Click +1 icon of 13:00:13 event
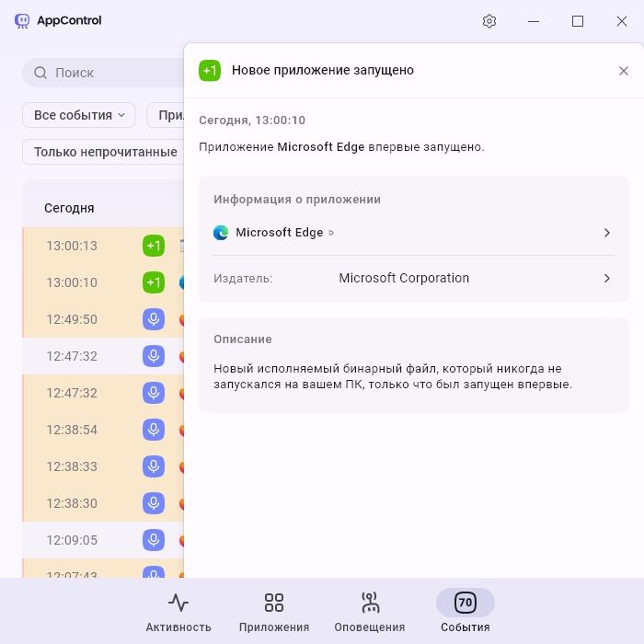The width and height of the screenshot is (644, 644). tap(154, 246)
